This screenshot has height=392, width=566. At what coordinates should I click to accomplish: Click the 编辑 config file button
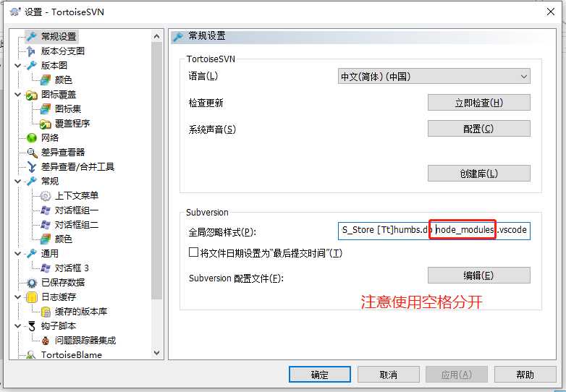click(x=479, y=276)
